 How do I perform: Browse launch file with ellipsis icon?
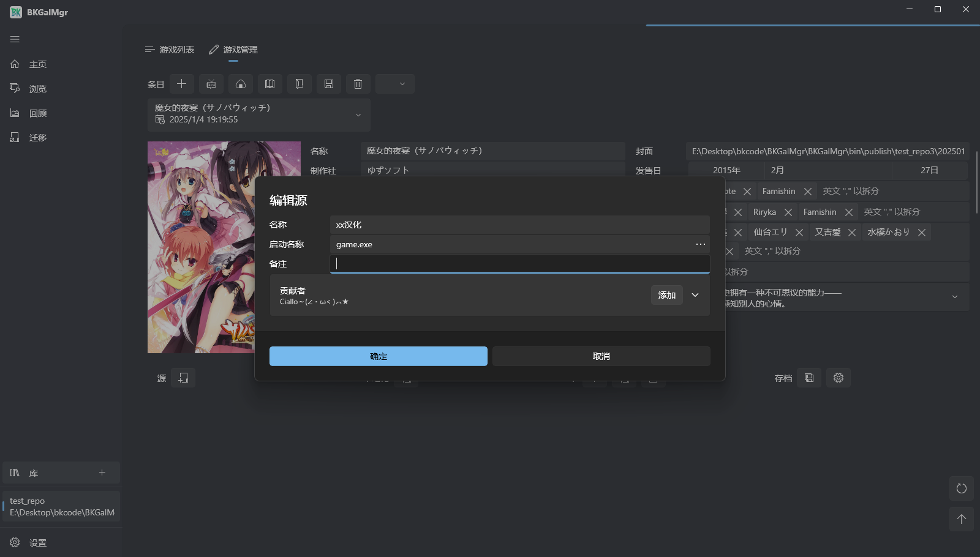tap(700, 244)
